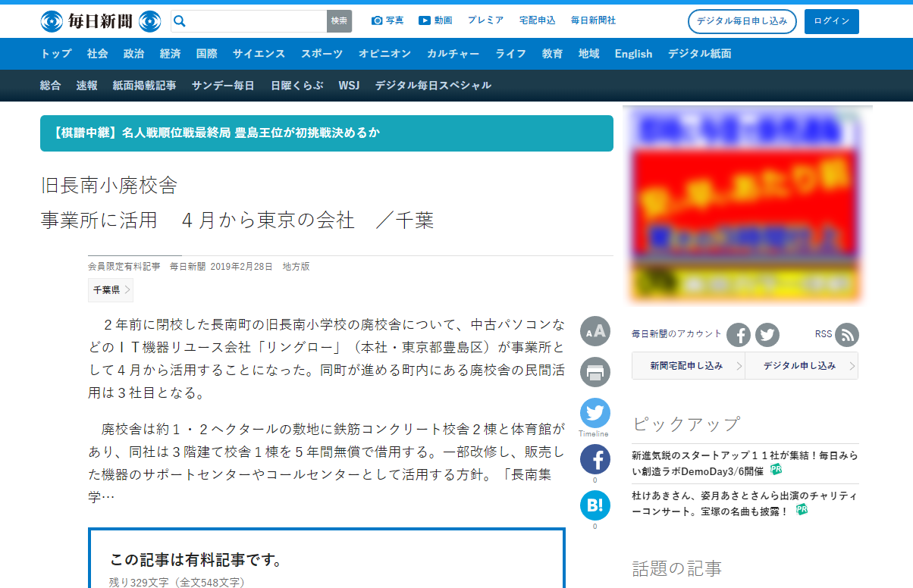Screen dimensions: 913x588
Task: Open Mainichi's Facebook account icon
Action: point(739,334)
